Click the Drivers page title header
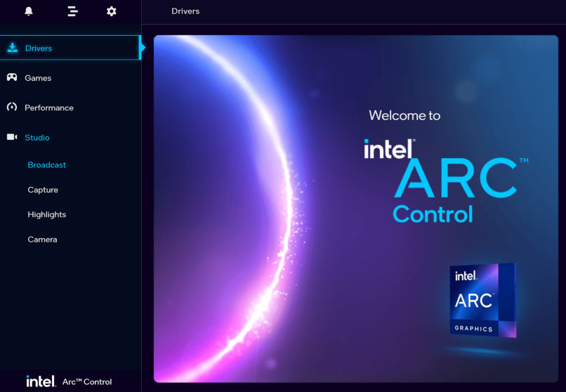This screenshot has height=392, width=566. tap(185, 11)
